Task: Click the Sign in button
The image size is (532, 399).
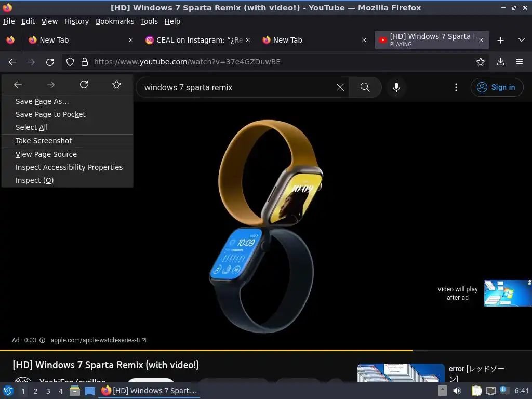Action: (497, 87)
